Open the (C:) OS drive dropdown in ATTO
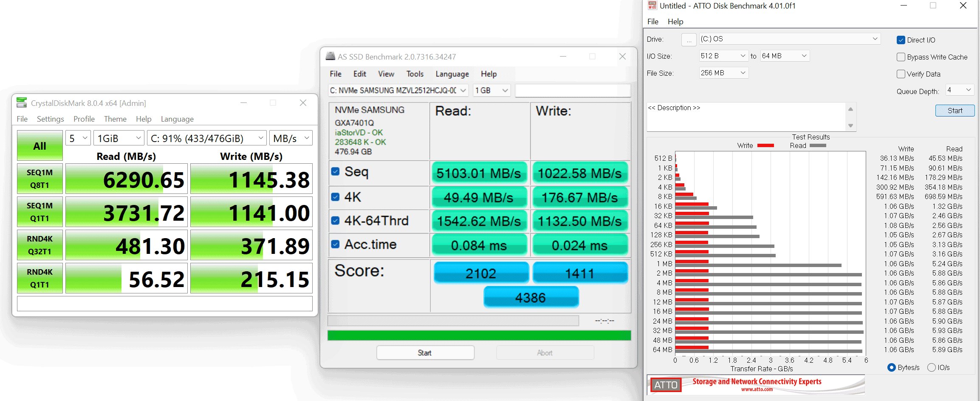This screenshot has height=401, width=980. pos(790,39)
